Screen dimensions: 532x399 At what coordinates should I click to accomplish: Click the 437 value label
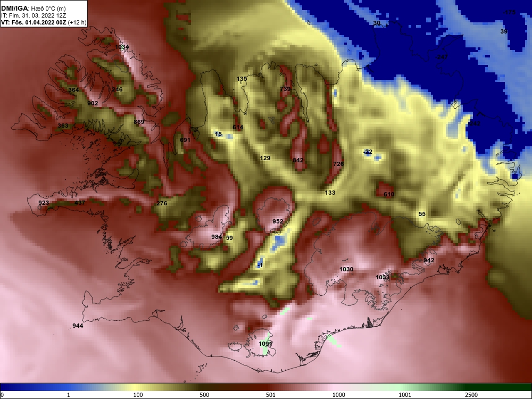(x=80, y=203)
